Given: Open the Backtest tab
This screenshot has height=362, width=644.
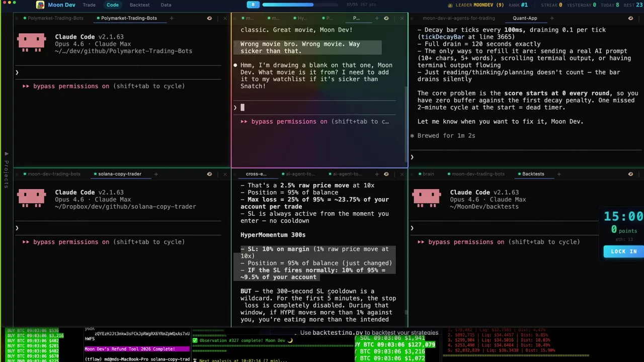Looking at the screenshot, I should pyautogui.click(x=139, y=5).
